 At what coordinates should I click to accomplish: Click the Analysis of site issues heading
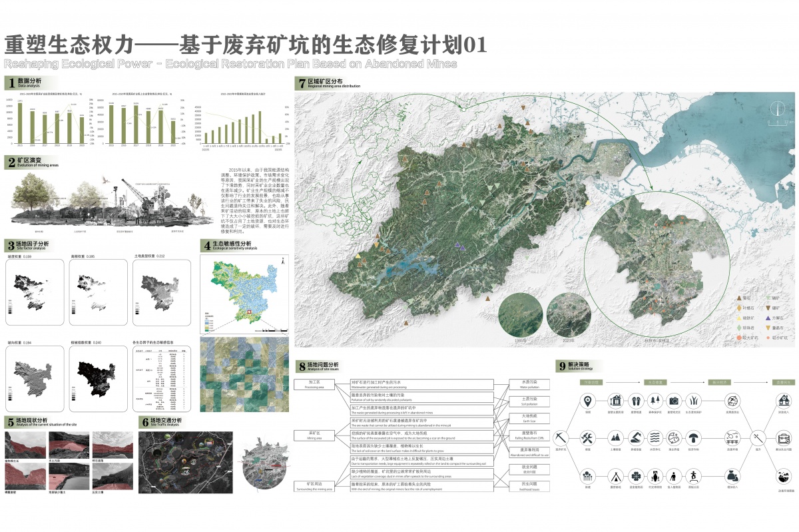click(318, 366)
